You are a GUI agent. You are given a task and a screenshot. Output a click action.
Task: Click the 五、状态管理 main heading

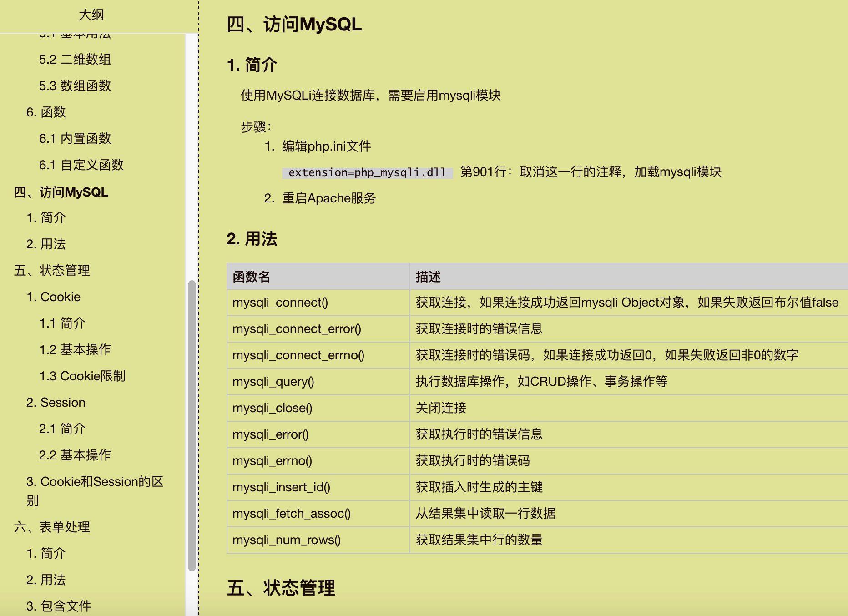click(281, 588)
